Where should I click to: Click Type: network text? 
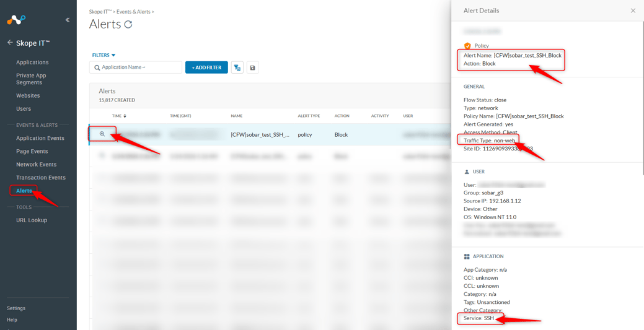(481, 108)
